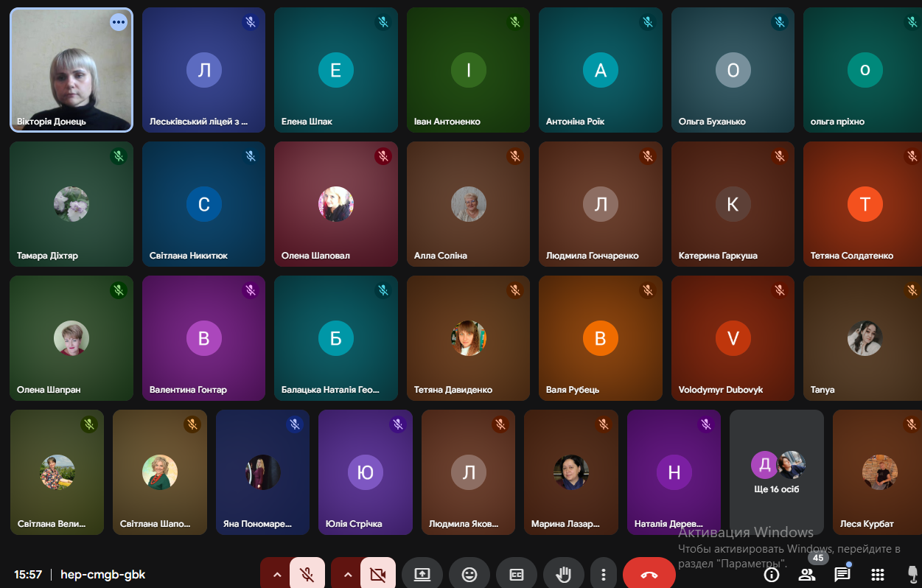Raise your hand in the meeting
This screenshot has height=588, width=922.
(564, 575)
